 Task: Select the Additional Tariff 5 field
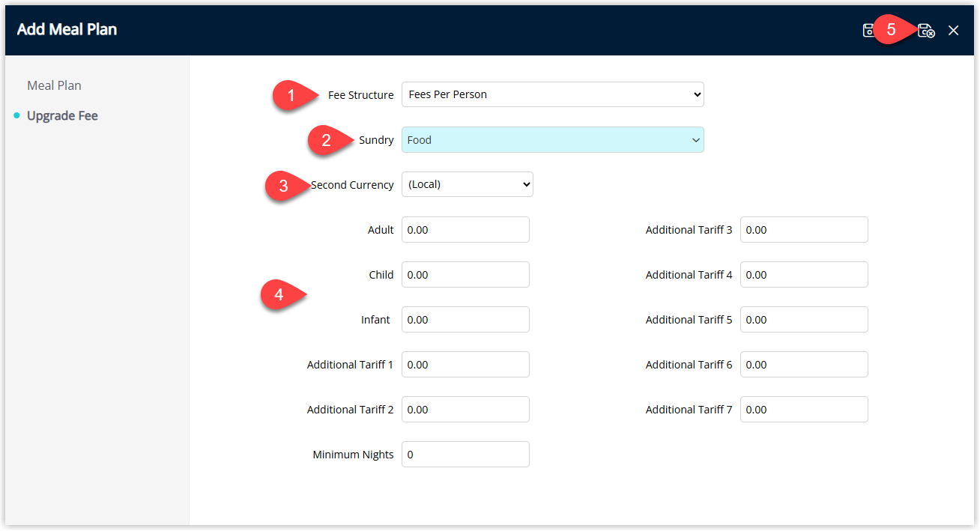[x=804, y=320]
